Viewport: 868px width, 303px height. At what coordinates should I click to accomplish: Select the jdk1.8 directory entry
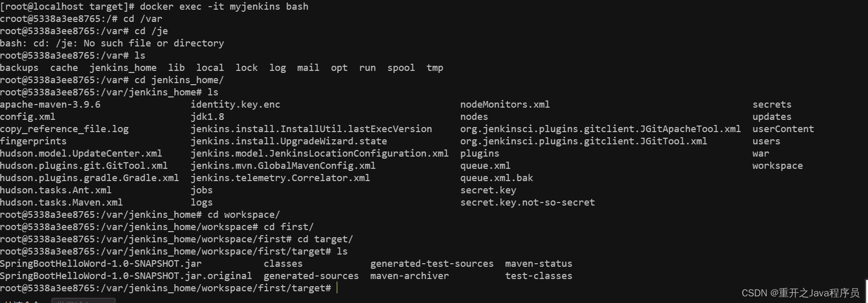point(207,117)
